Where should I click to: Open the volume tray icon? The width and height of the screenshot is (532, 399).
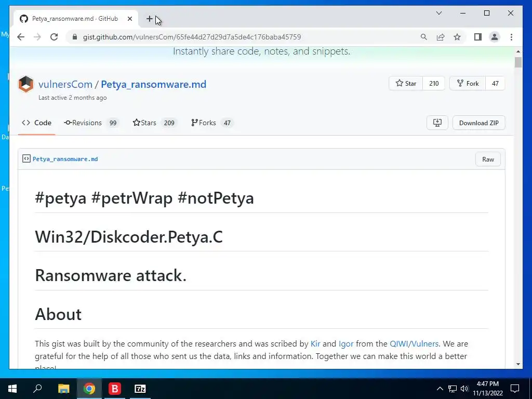(464, 389)
